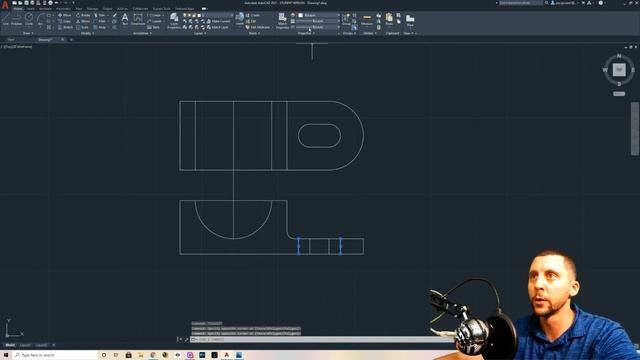Open the Home ribbon tab
Image resolution: width=640 pixels, height=360 pixels.
pyautogui.click(x=18, y=9)
